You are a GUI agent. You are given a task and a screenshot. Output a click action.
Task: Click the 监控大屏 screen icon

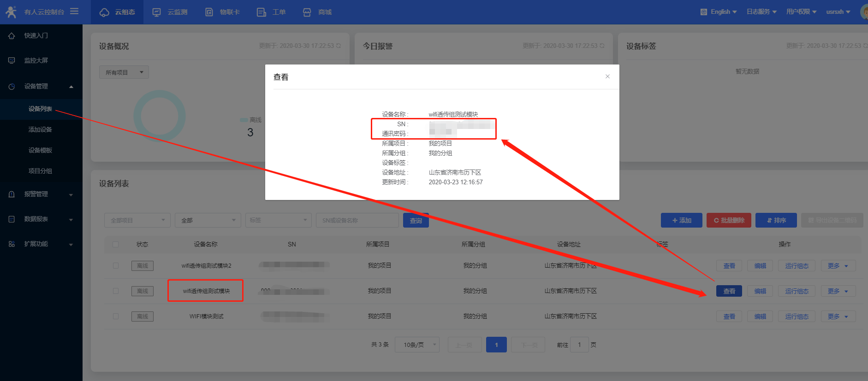coord(12,60)
